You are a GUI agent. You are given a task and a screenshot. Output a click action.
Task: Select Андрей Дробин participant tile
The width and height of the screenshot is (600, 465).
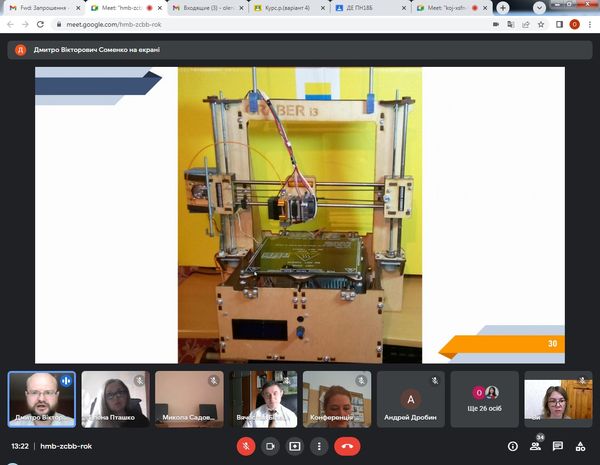coord(410,400)
